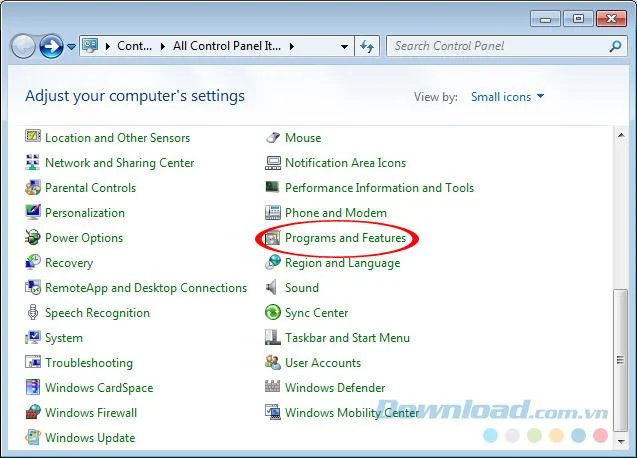Click the scrollbar down arrow

(x=621, y=441)
